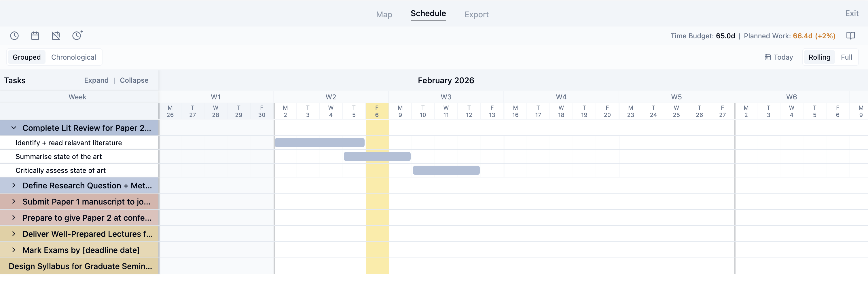The width and height of the screenshot is (868, 299).
Task: Open the book icon near Planned Work
Action: (850, 36)
